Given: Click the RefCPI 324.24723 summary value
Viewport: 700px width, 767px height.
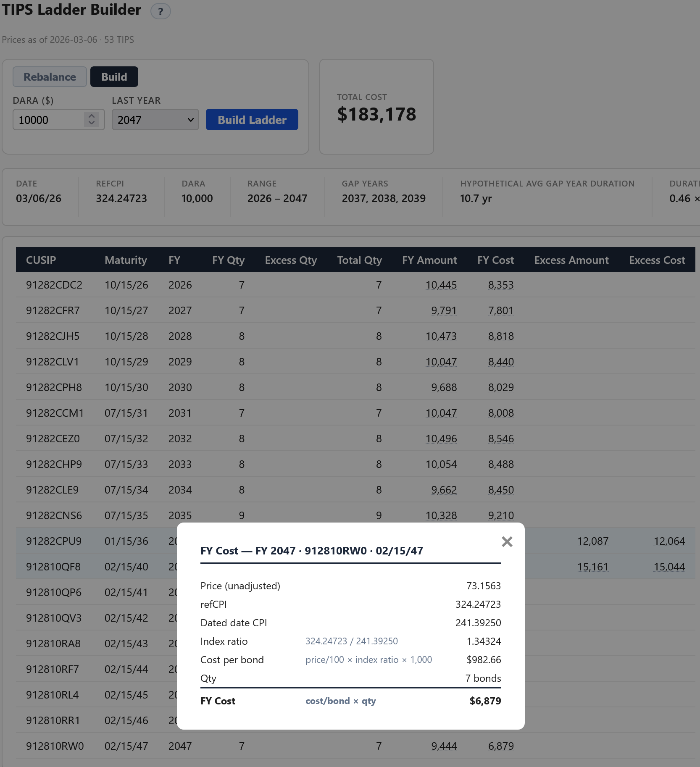Looking at the screenshot, I should pos(121,198).
